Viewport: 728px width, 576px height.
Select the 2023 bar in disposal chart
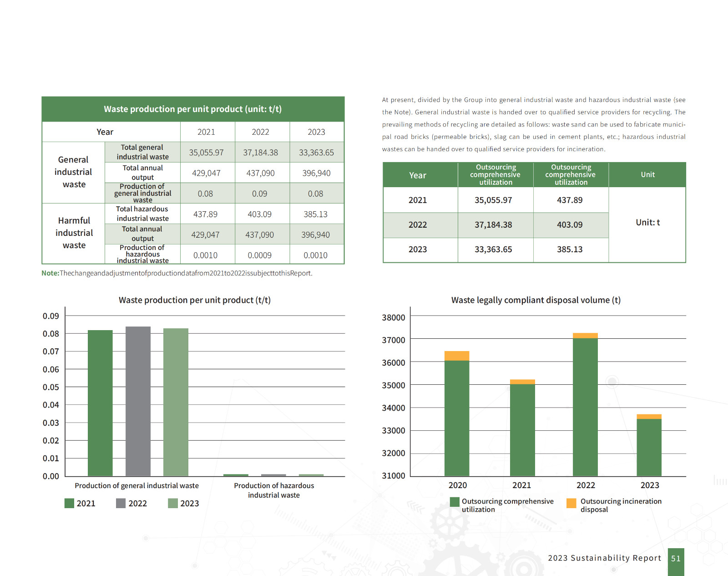pos(649,446)
